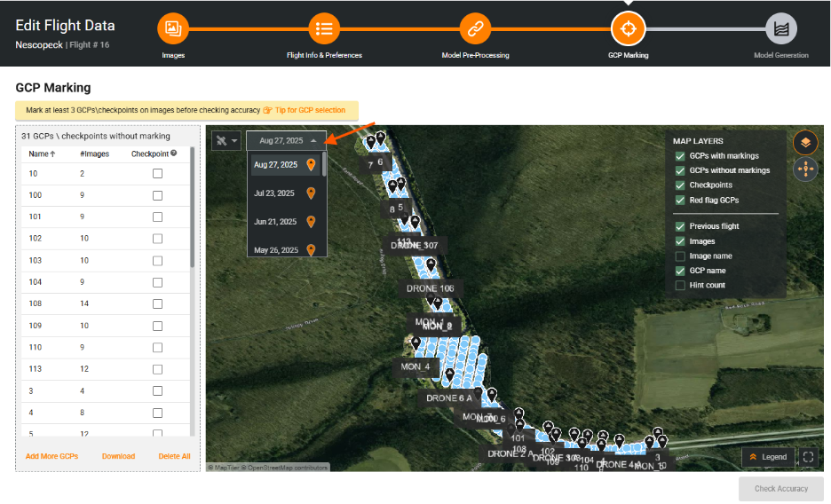Choose Jun 21, 2025 from date list
The width and height of the screenshot is (831, 504).
275,222
